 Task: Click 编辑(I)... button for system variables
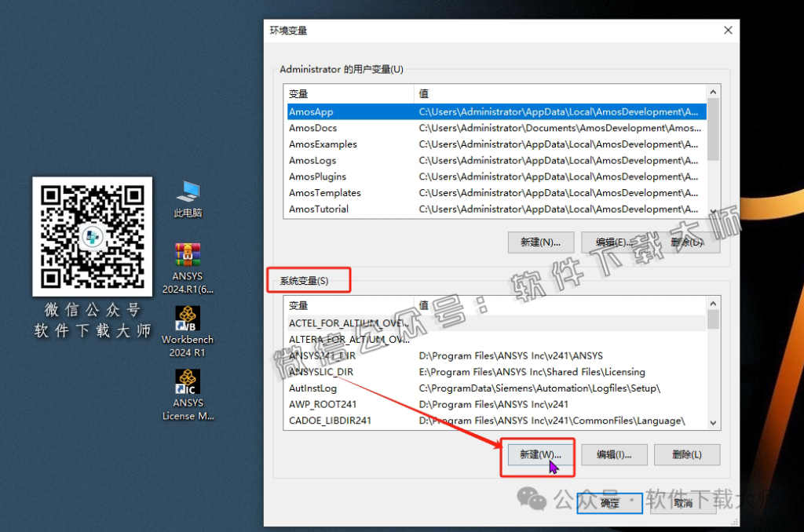click(614, 454)
